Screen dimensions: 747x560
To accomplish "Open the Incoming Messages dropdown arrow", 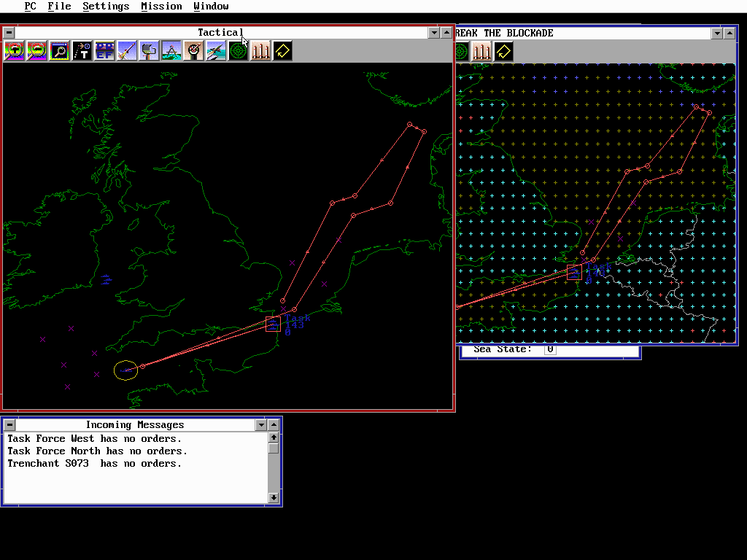I will tap(261, 424).
